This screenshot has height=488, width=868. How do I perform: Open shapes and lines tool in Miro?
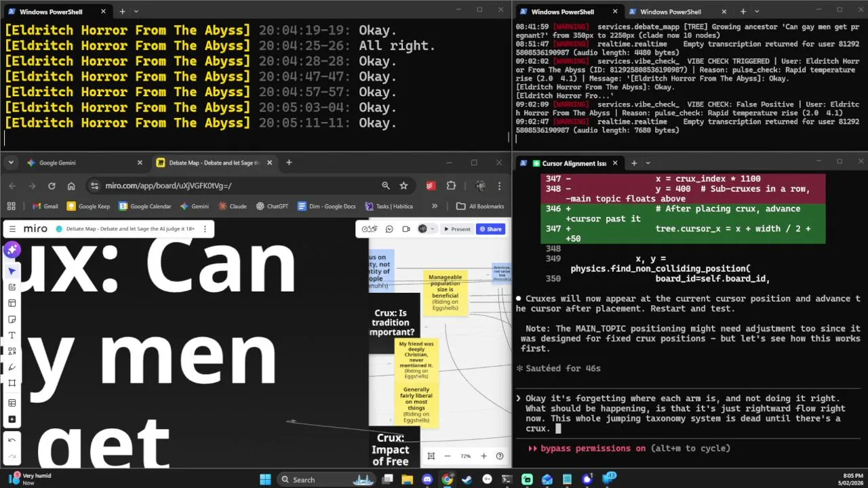tap(12, 351)
